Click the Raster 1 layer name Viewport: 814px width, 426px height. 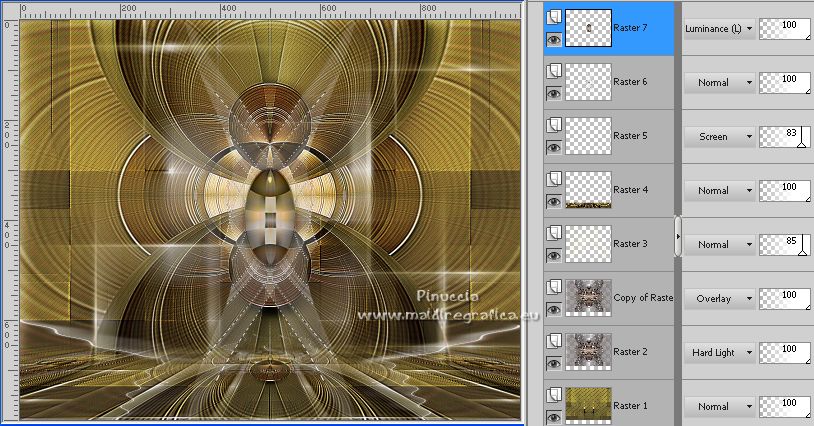point(630,406)
